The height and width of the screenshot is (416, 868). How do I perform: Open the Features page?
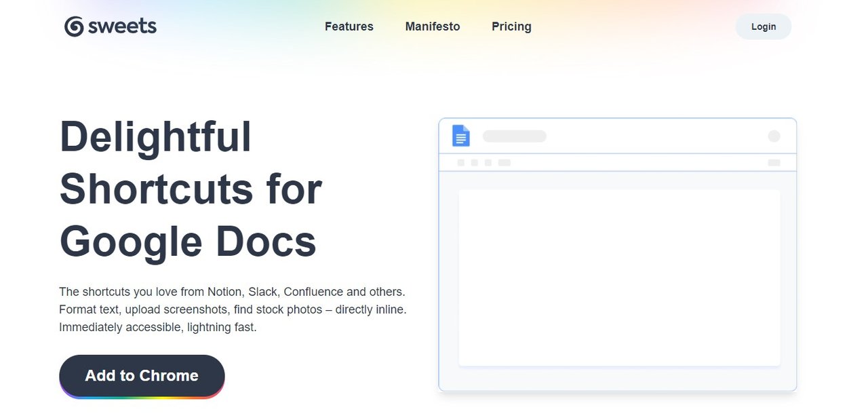349,26
